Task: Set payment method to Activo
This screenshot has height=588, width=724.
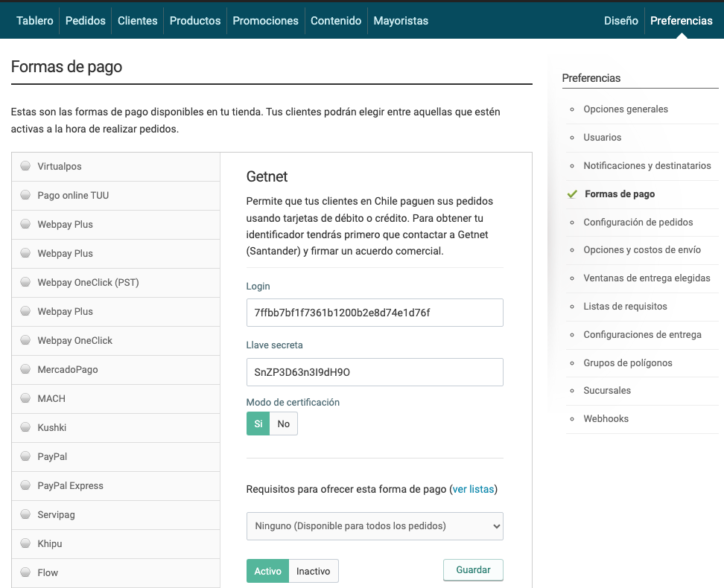Action: coord(268,572)
